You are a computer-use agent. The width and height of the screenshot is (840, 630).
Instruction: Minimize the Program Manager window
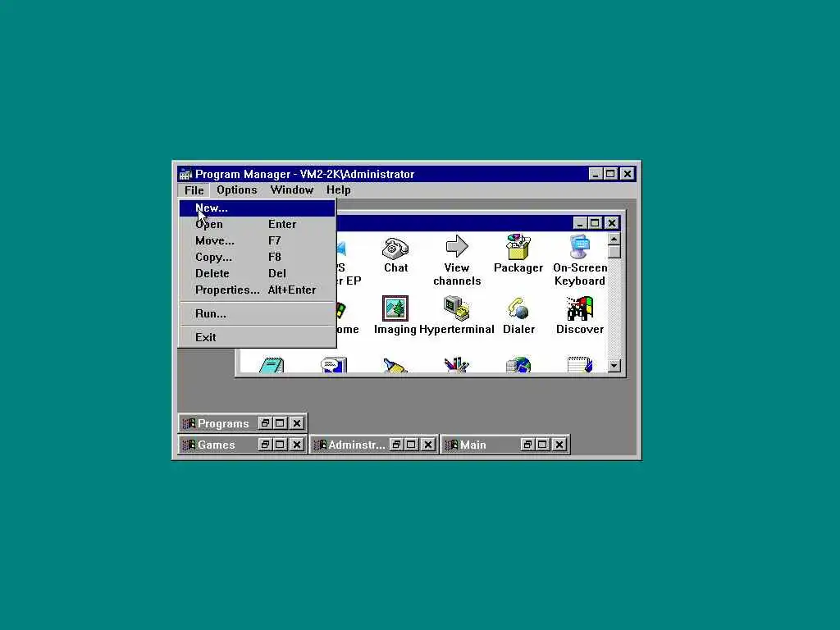pyautogui.click(x=596, y=174)
